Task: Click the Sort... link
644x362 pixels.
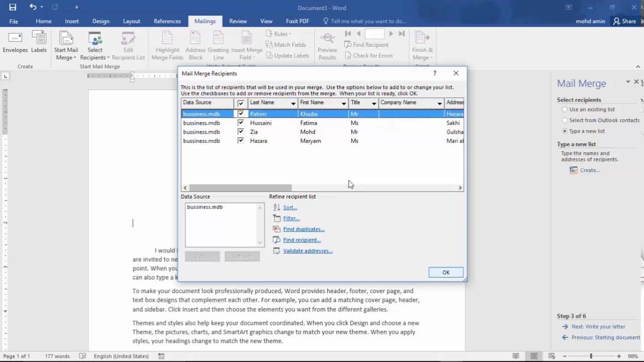Action: coord(290,207)
